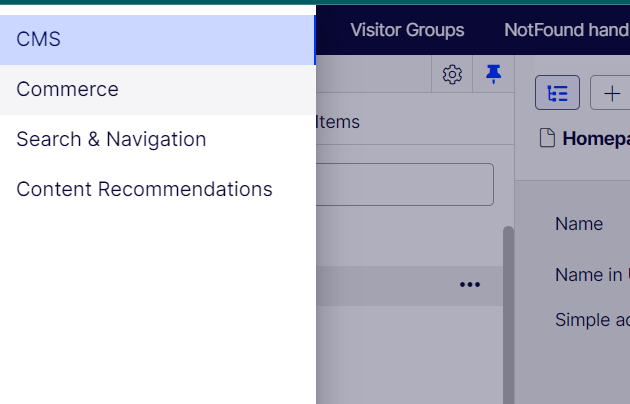Viewport: 630px width, 404px height.
Task: Click the Name property label
Action: tap(579, 224)
